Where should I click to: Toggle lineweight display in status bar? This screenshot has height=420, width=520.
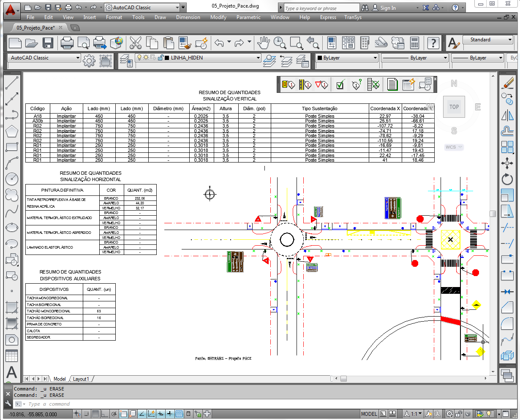(169, 414)
